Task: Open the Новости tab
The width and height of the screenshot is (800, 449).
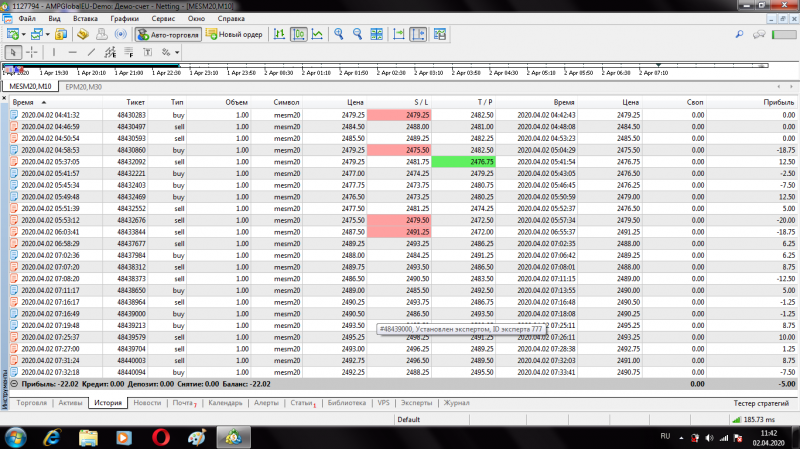Action: 147,403
